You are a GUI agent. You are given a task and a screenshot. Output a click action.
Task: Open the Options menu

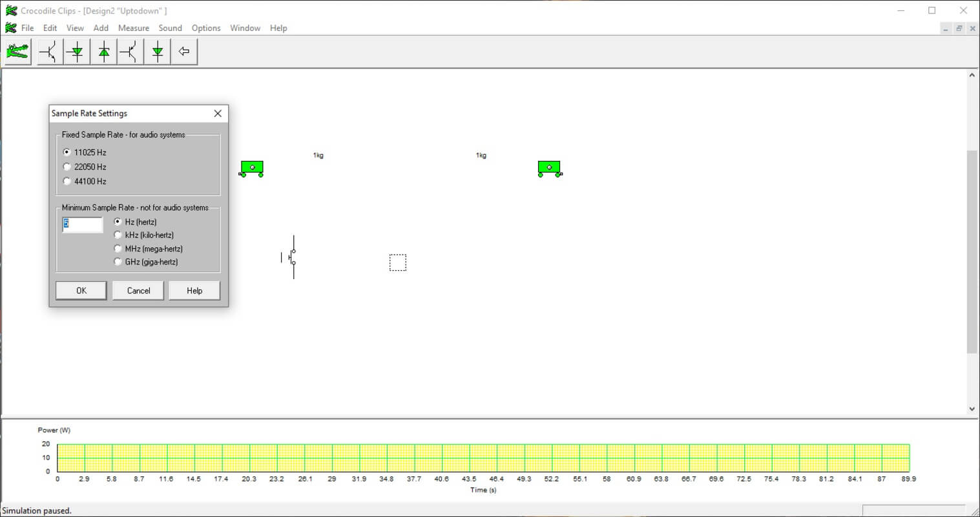coord(206,28)
